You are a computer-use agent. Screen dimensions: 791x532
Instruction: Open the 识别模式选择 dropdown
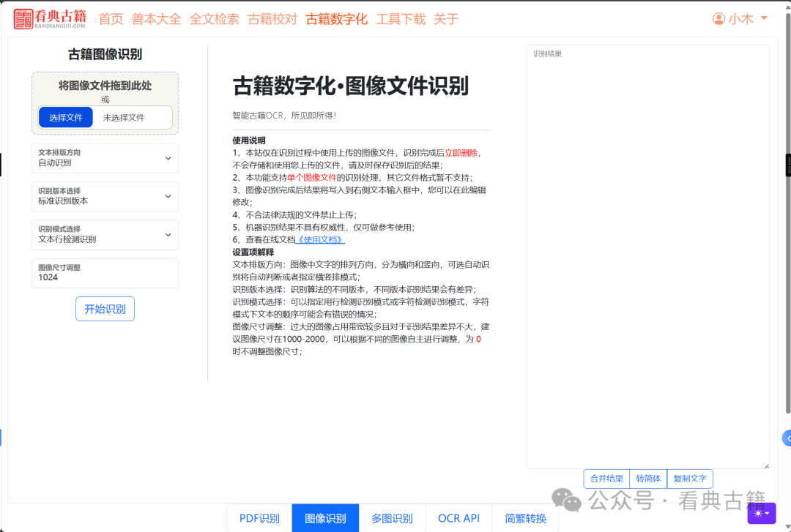coord(105,234)
